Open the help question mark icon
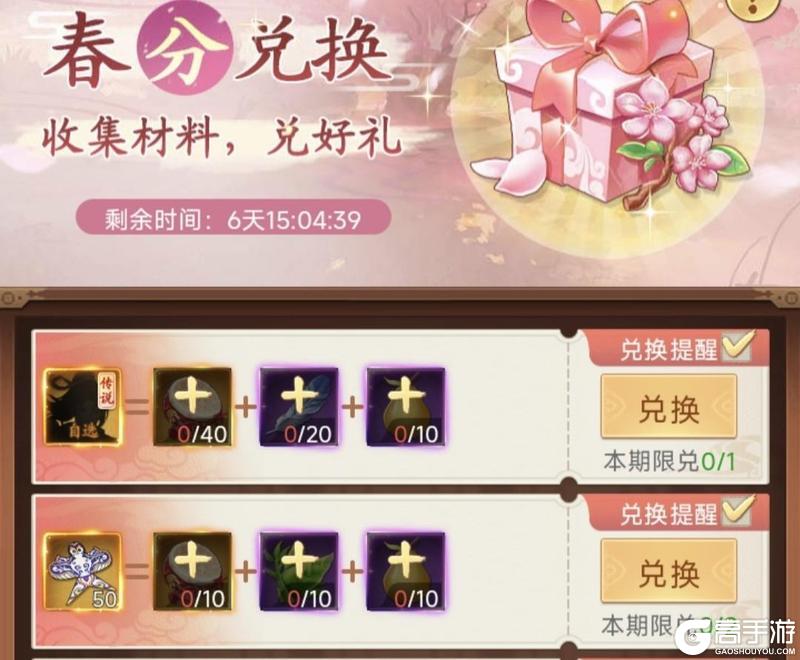Viewport: 800px width, 660px height. point(785,9)
